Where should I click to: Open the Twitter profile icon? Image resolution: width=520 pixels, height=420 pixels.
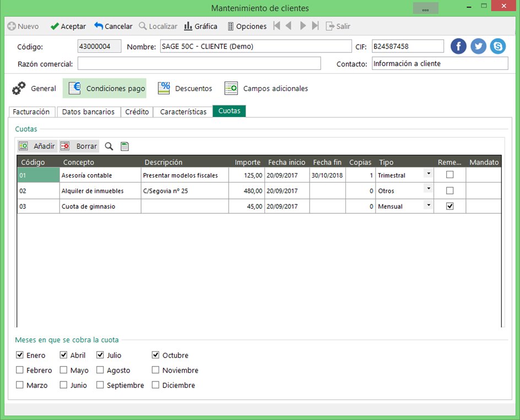(478, 46)
